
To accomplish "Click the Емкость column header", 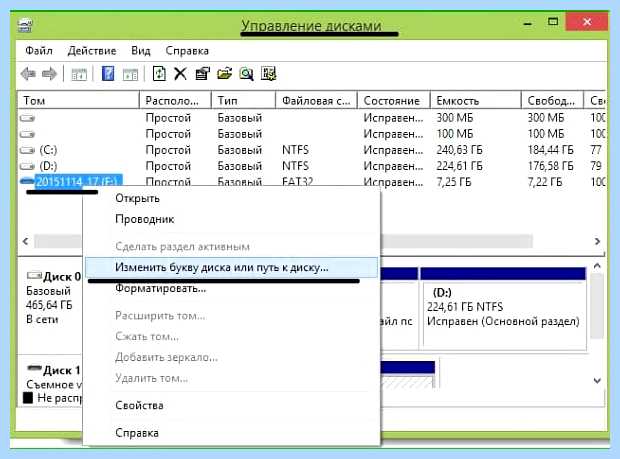I will (x=475, y=101).
